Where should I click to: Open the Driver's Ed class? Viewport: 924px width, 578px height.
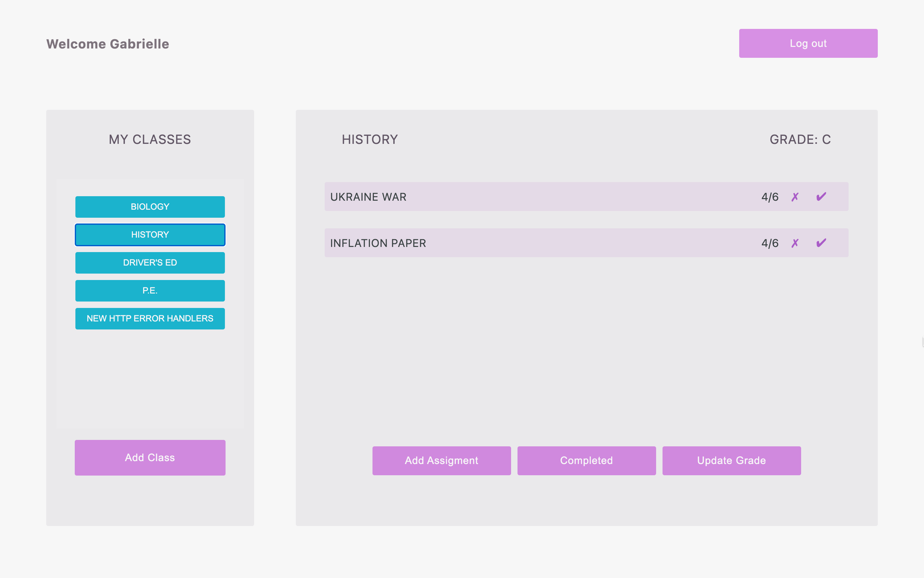point(150,263)
